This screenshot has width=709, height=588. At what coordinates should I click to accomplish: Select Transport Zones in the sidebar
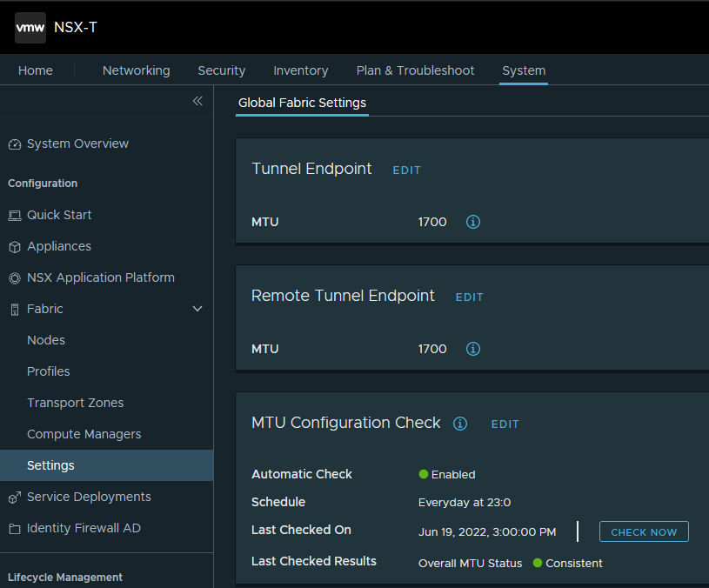tap(77, 403)
